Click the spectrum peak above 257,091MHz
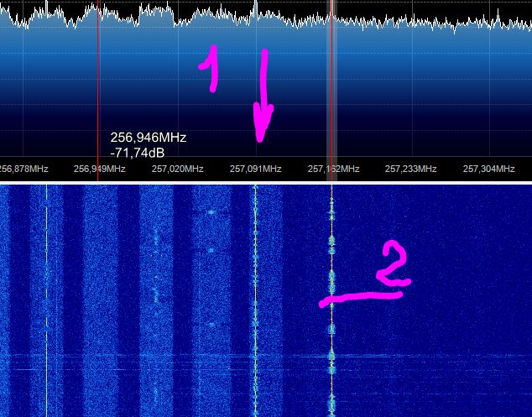 pos(255,7)
